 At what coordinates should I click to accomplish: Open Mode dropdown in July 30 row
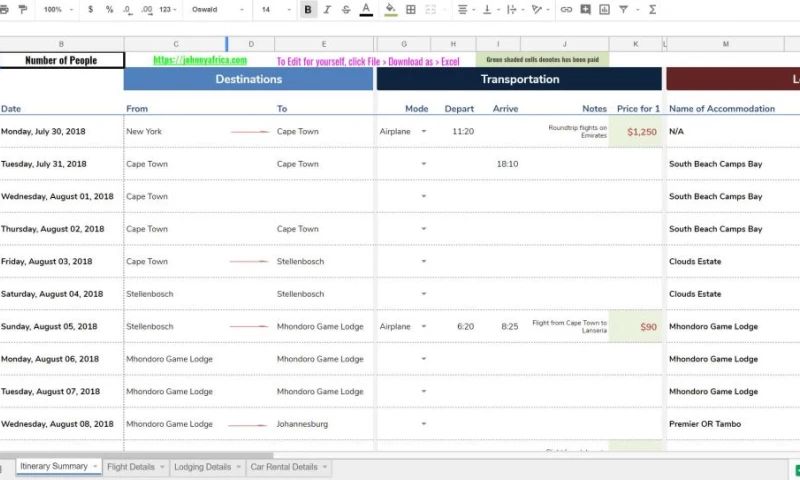[x=423, y=132]
